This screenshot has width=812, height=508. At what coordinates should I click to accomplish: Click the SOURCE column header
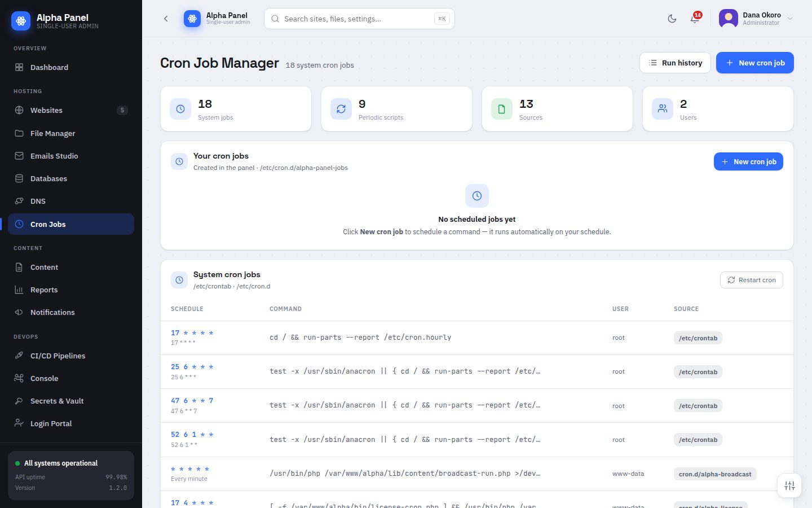(x=686, y=309)
